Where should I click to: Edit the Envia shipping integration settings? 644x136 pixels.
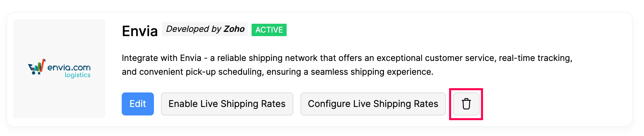tap(138, 104)
